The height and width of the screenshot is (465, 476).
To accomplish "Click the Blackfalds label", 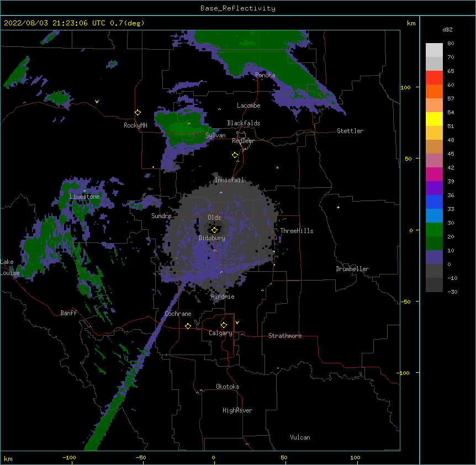I will coord(244,123).
